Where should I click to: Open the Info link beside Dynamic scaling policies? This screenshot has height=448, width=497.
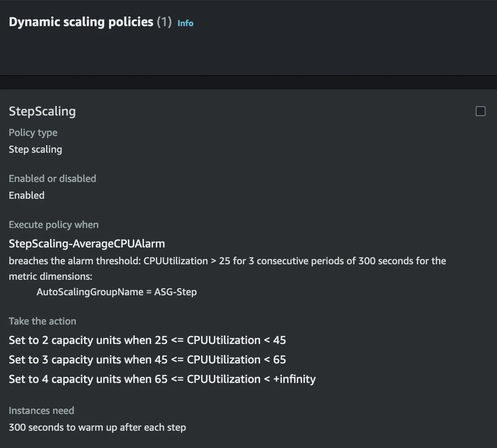(x=186, y=23)
